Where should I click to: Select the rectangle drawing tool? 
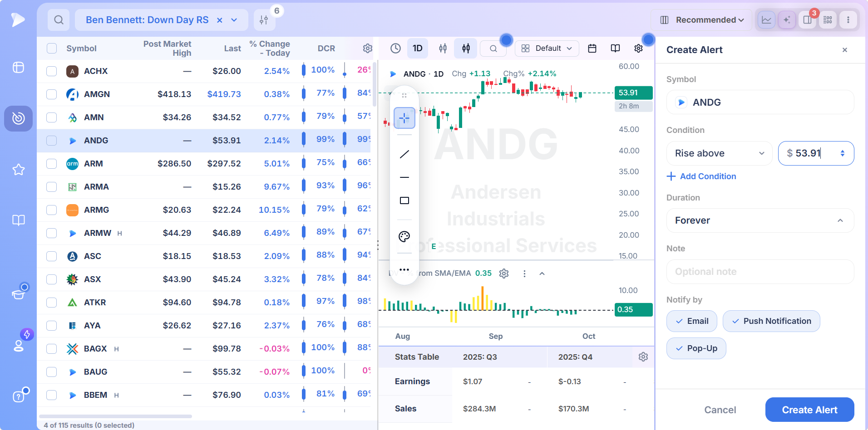pyautogui.click(x=404, y=200)
